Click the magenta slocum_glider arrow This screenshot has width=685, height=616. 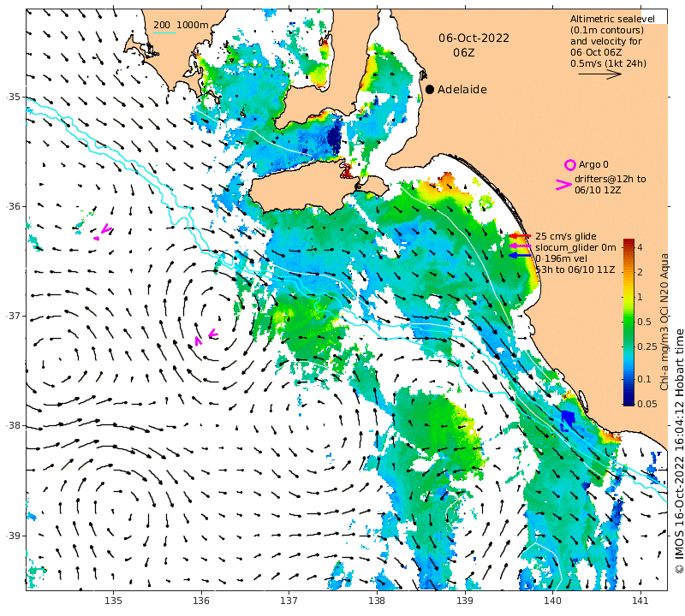click(x=520, y=246)
